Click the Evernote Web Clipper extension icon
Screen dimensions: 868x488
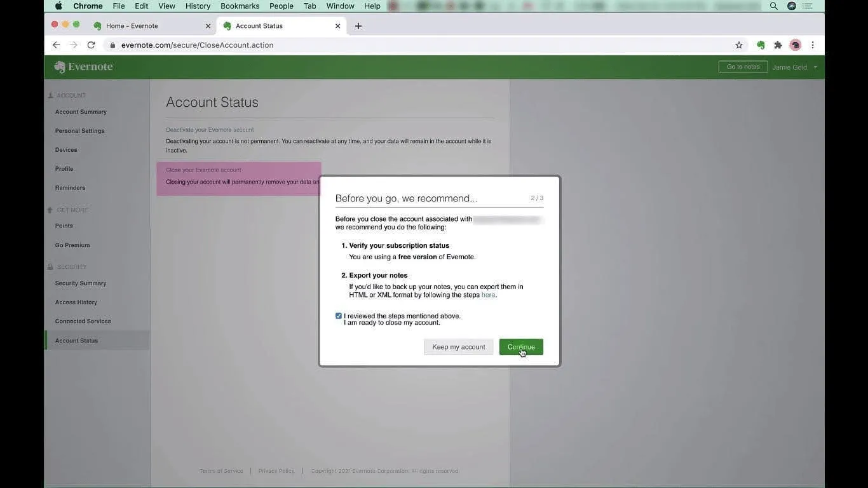(761, 45)
